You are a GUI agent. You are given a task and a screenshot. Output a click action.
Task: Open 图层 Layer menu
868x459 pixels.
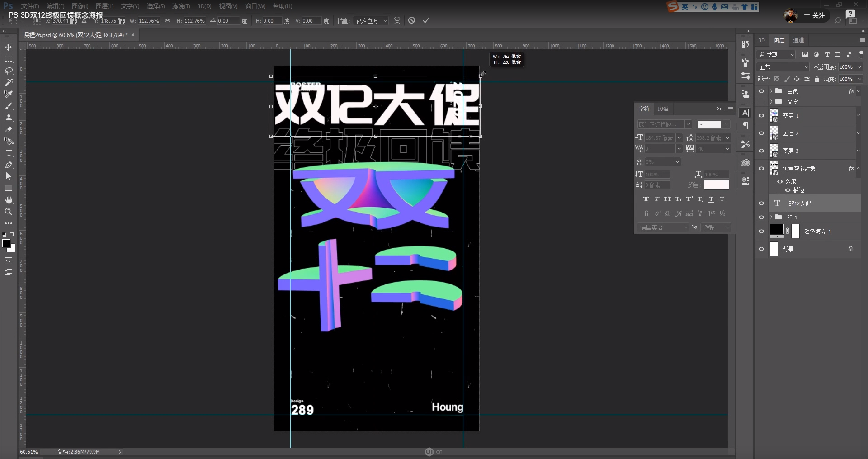(x=104, y=6)
